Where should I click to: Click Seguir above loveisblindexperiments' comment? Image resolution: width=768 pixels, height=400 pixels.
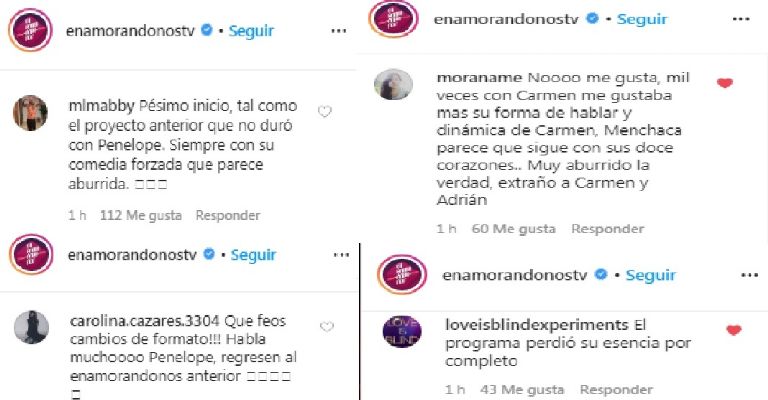650,275
